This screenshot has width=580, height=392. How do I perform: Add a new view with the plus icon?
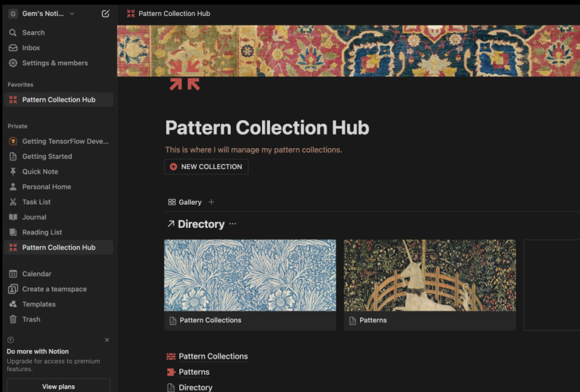211,202
